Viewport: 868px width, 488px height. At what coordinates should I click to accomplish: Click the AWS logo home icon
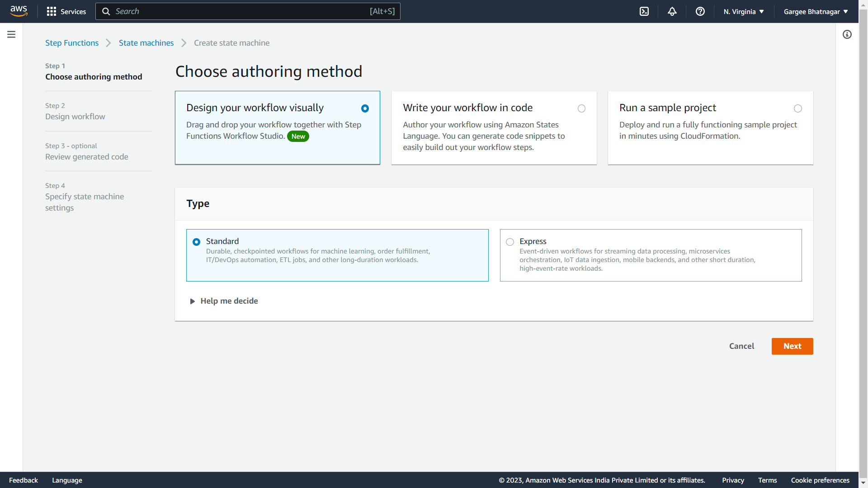click(19, 11)
